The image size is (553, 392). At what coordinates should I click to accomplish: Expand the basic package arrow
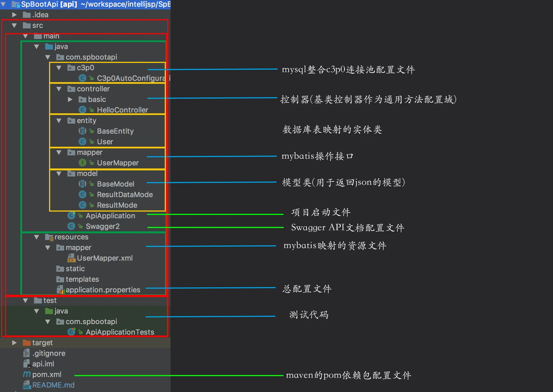(70, 99)
